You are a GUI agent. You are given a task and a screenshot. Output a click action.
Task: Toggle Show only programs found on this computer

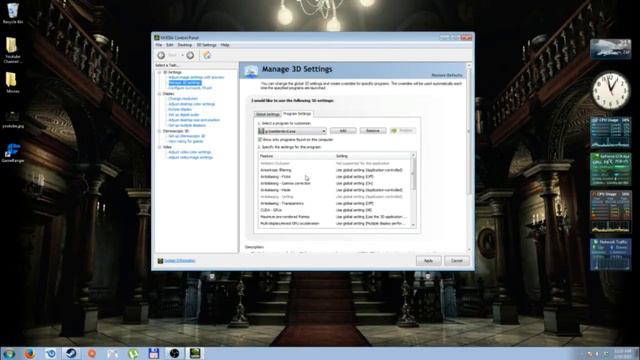[x=260, y=140]
